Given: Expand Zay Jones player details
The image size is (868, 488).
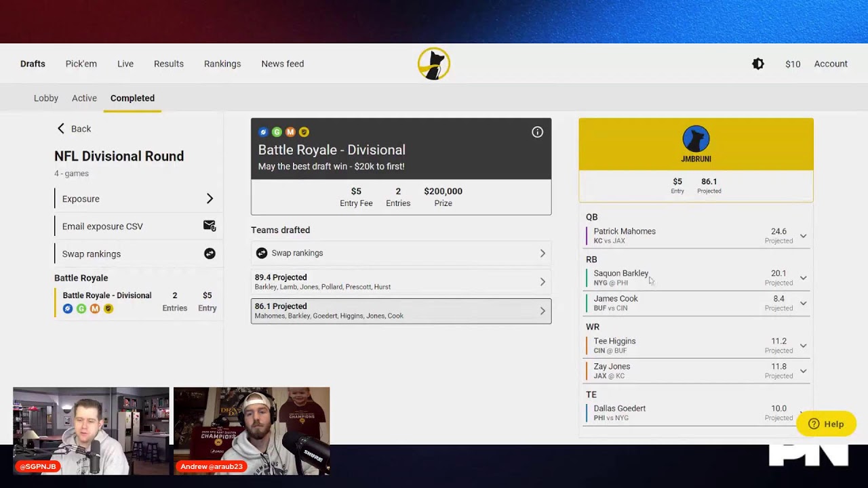Looking at the screenshot, I should (803, 371).
